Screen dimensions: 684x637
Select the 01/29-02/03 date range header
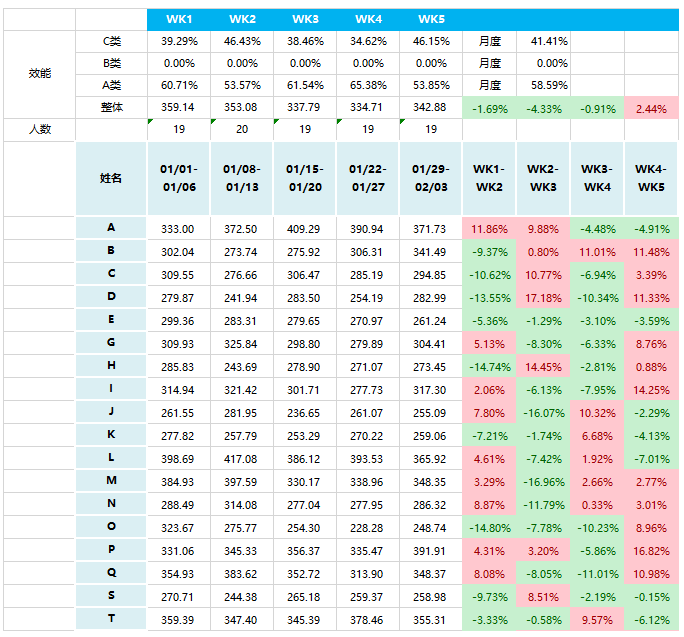[431, 178]
